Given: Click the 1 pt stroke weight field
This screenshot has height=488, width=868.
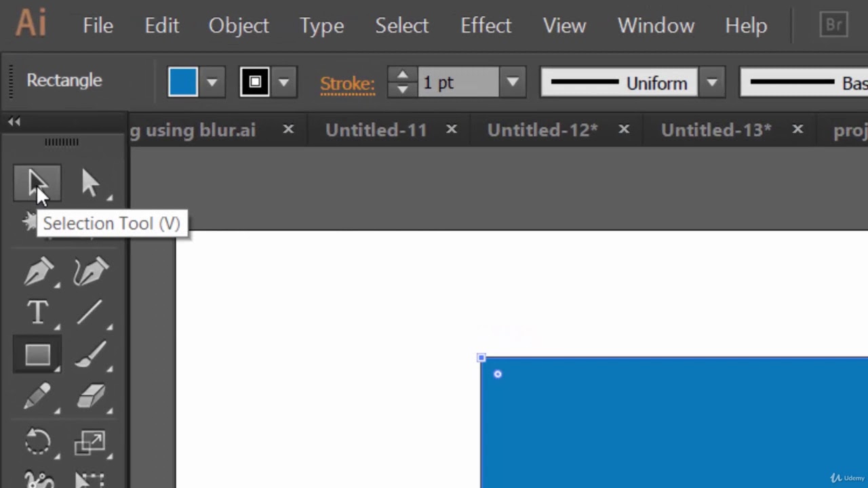Looking at the screenshot, I should point(458,83).
